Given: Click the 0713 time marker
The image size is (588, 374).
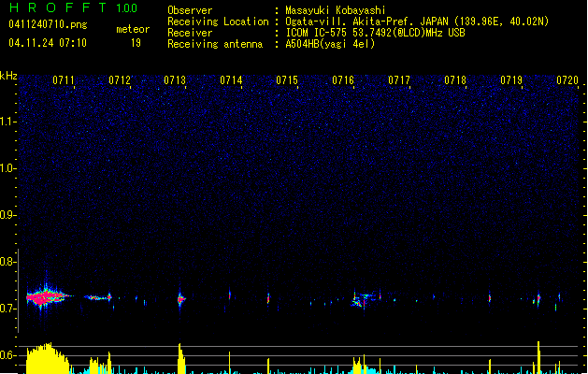Looking at the screenshot, I should pos(175,80).
